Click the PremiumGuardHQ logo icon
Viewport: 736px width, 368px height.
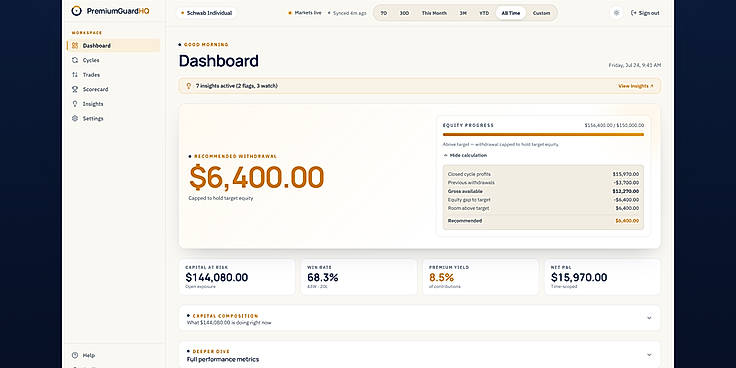[x=77, y=11]
